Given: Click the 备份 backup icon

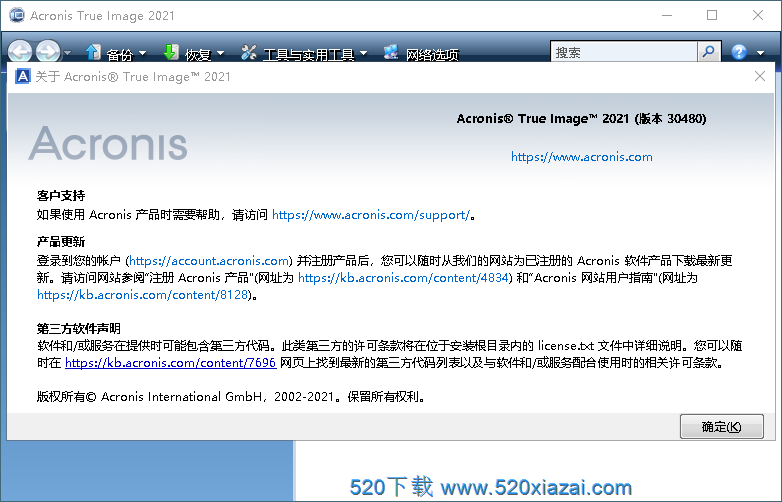Looking at the screenshot, I should [x=93, y=51].
